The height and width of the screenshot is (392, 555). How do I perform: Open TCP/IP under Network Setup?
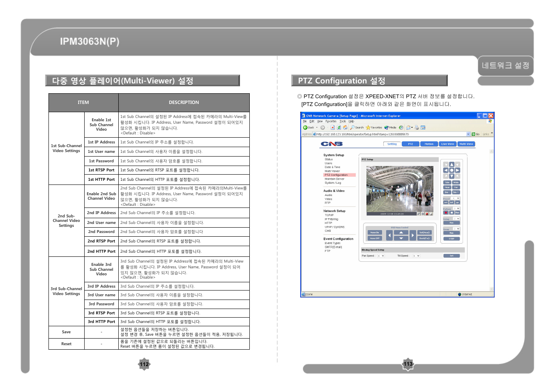tap(329, 215)
